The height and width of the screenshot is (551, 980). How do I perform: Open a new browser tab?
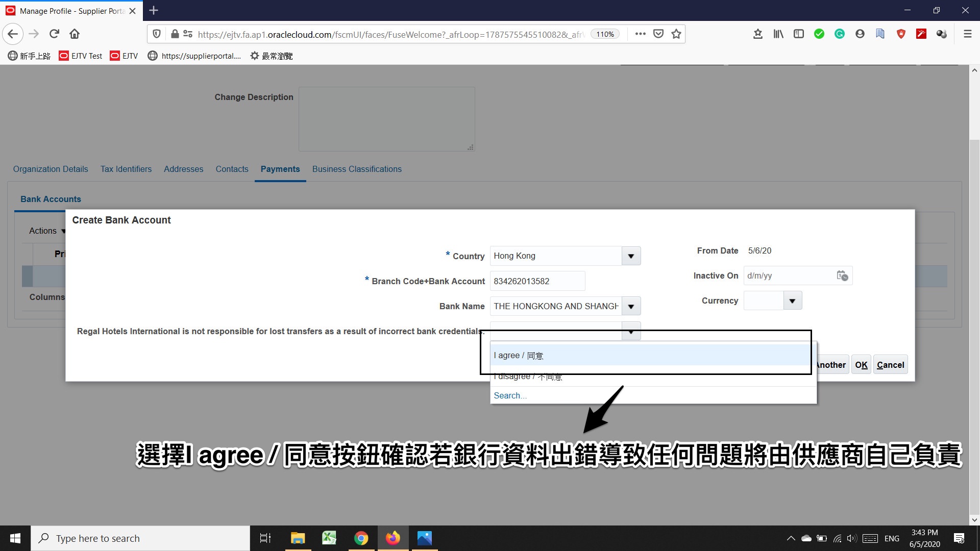tap(154, 10)
